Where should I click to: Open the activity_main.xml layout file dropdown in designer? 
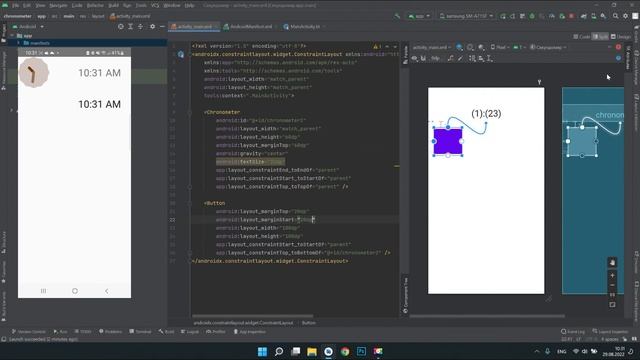[x=431, y=47]
